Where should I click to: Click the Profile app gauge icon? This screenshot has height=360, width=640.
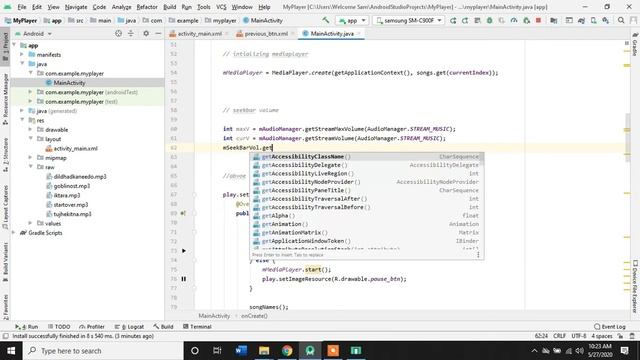point(514,20)
